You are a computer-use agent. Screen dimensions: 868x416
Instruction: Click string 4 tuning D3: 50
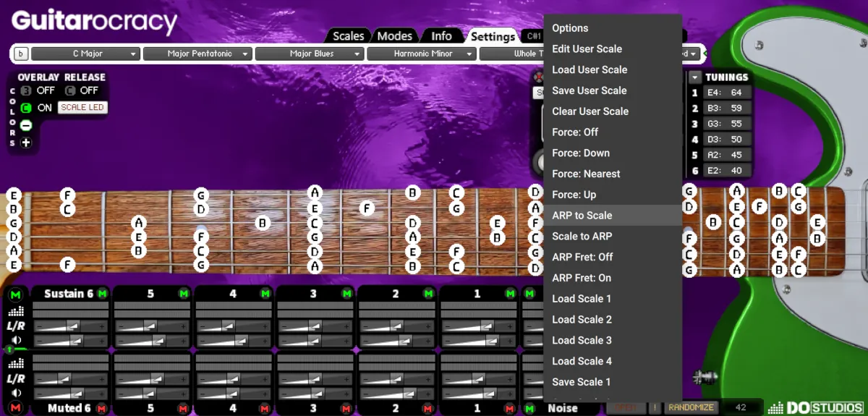(728, 140)
